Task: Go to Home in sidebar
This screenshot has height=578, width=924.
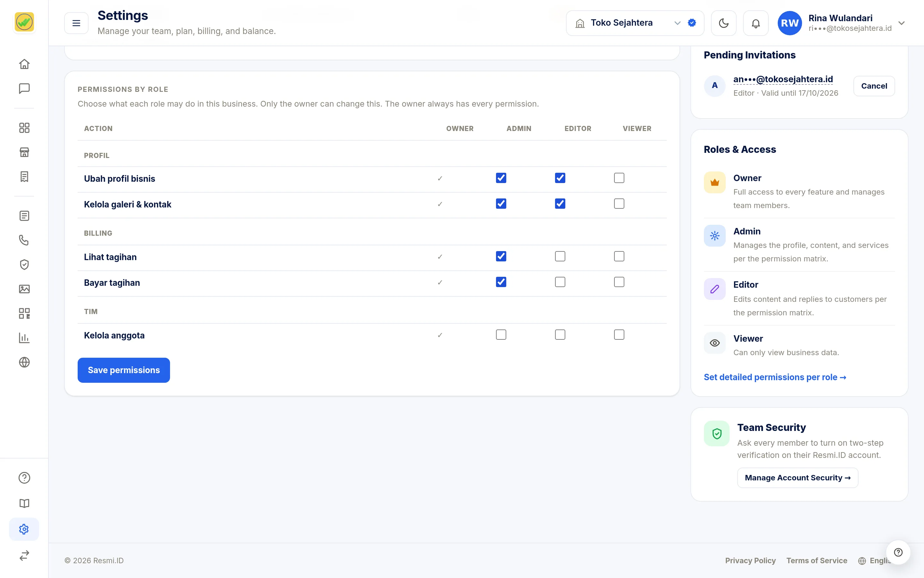Action: pyautogui.click(x=24, y=64)
